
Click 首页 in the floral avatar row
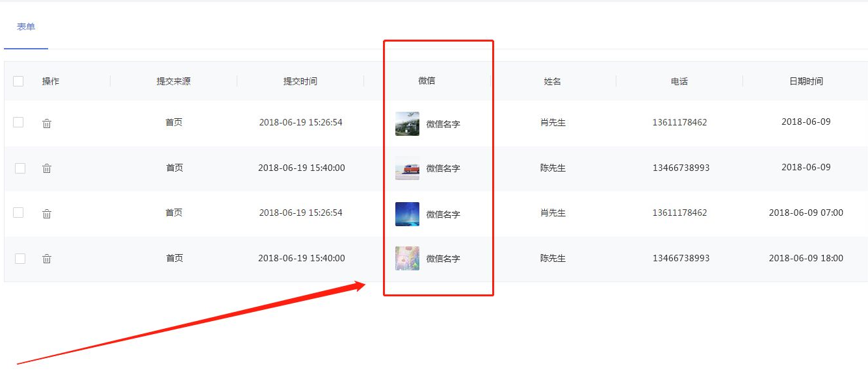point(174,258)
